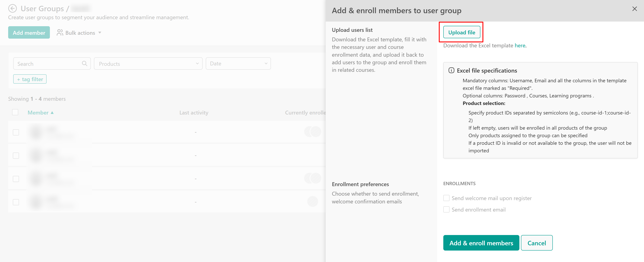The image size is (644, 262).
Task: Expand the Date filter dropdown
Action: pos(238,64)
